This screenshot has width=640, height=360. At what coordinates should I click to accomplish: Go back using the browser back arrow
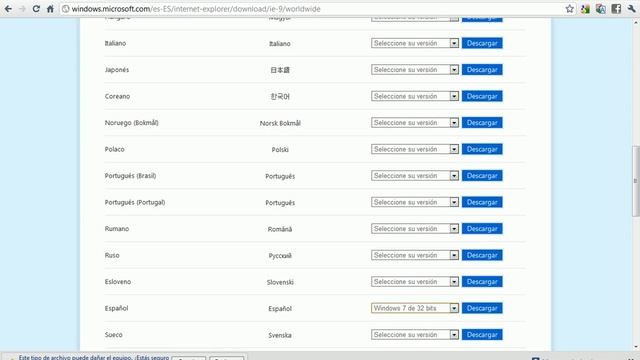(8, 9)
